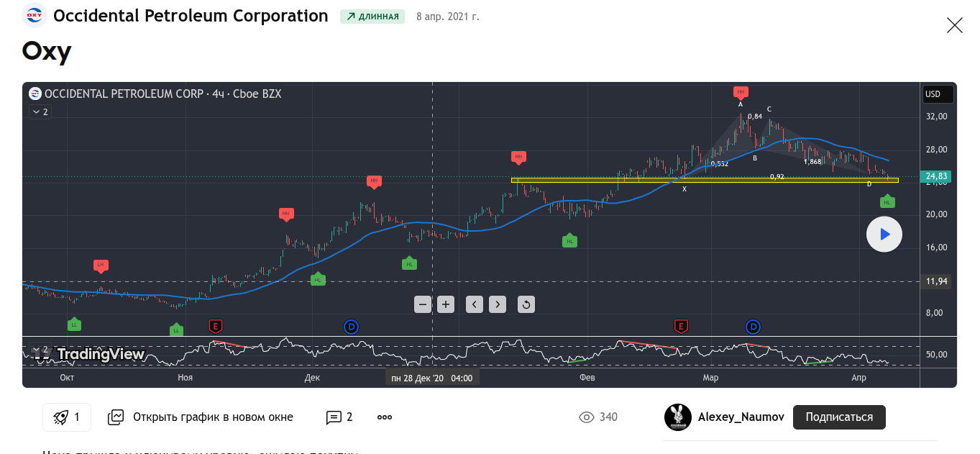Click the blue dividend 'D' marker near December
This screenshot has height=454, width=980.
[351, 327]
